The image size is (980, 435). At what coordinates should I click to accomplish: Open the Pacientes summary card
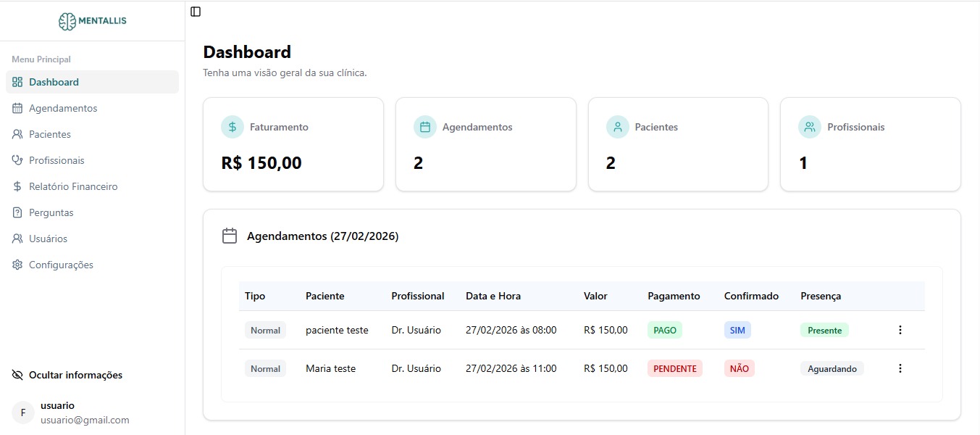click(x=677, y=144)
